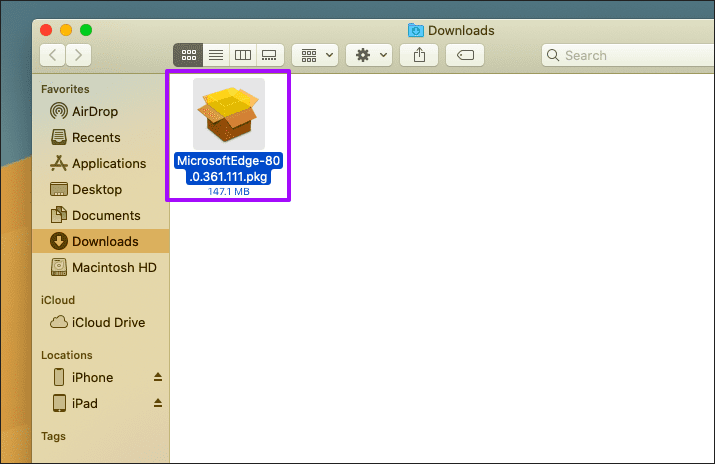The height and width of the screenshot is (464, 715).
Task: Switch to column view
Action: click(x=243, y=55)
